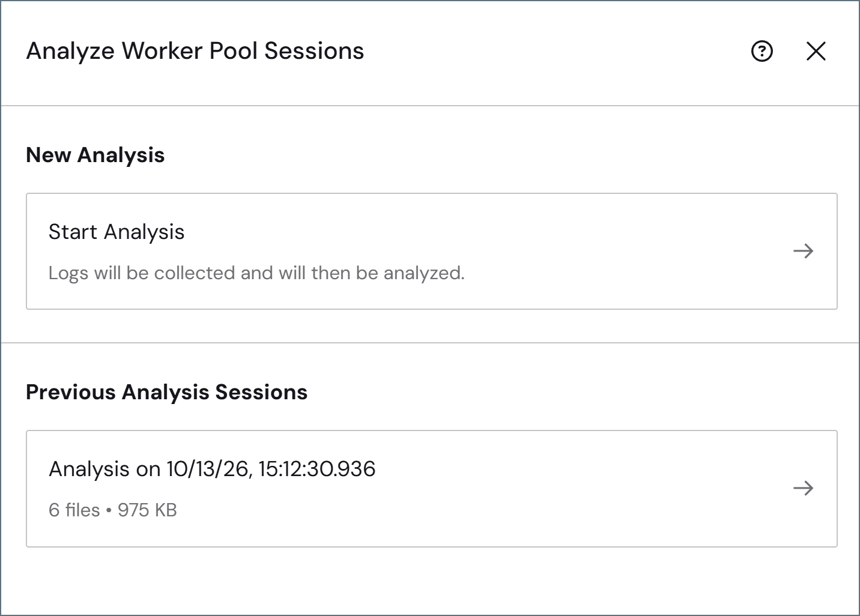
Task: Select the 975 KB size label
Action: click(x=147, y=510)
